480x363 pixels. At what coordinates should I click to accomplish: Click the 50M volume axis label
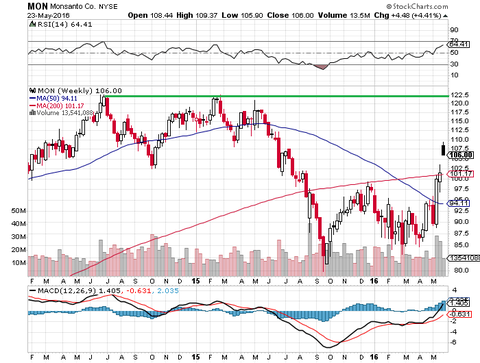click(19, 211)
